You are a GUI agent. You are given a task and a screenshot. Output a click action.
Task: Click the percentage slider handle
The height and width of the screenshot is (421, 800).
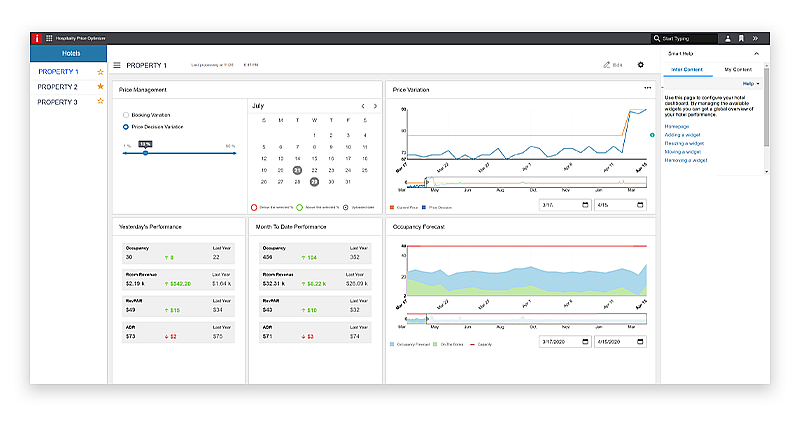(x=145, y=153)
